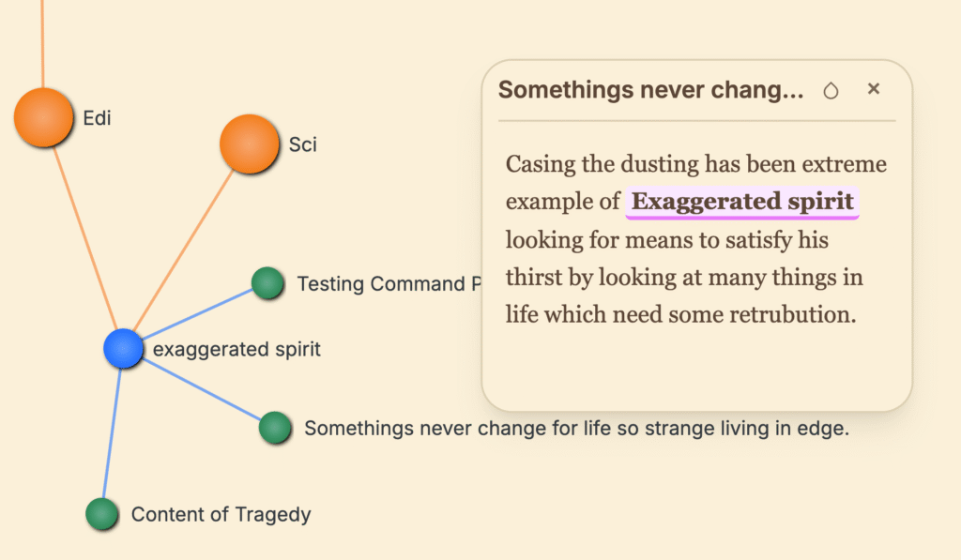Click the Edi node label text
The height and width of the screenshot is (560, 961).
point(98,118)
